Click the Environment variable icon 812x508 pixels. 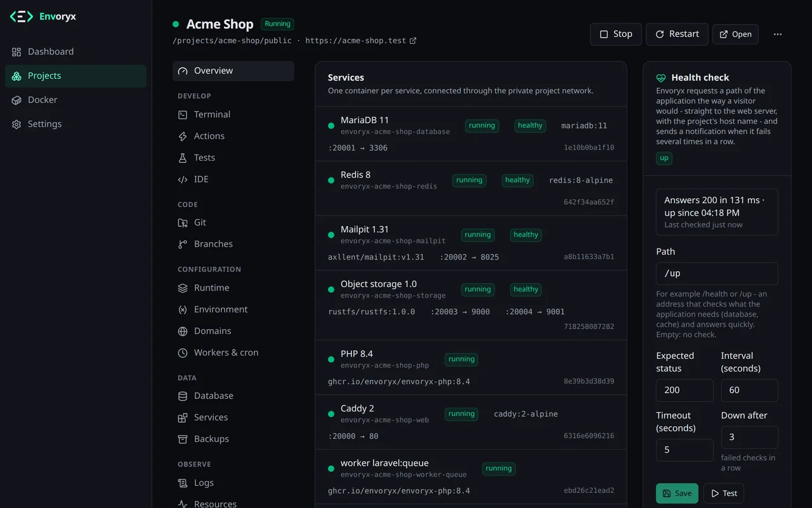coord(183,309)
